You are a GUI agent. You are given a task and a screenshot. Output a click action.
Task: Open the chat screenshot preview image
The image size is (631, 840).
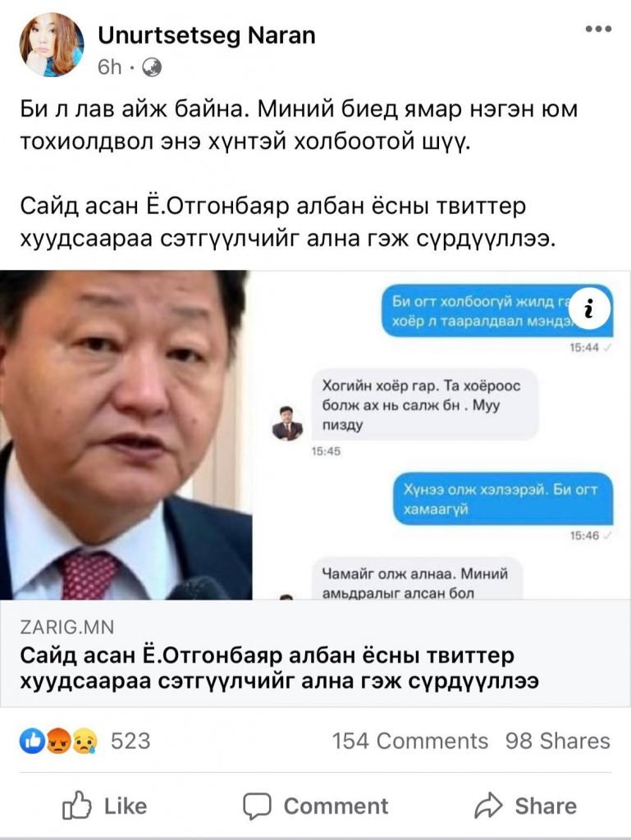[x=441, y=435]
